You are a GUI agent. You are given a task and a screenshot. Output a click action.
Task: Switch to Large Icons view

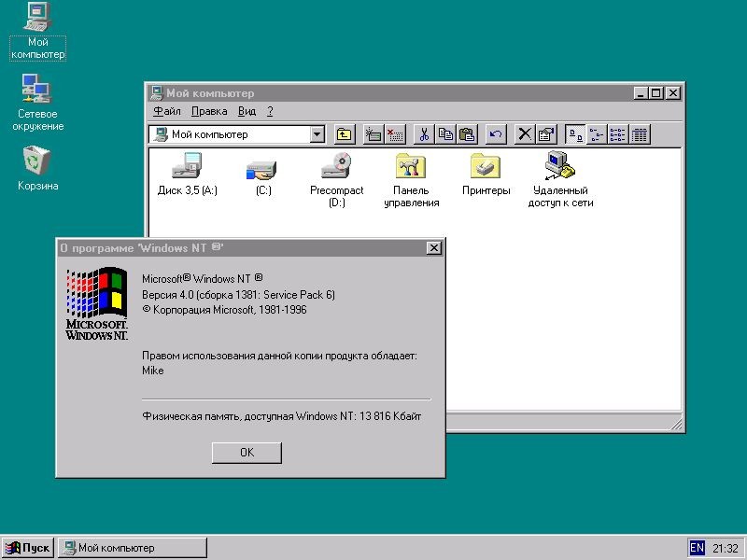tap(575, 134)
